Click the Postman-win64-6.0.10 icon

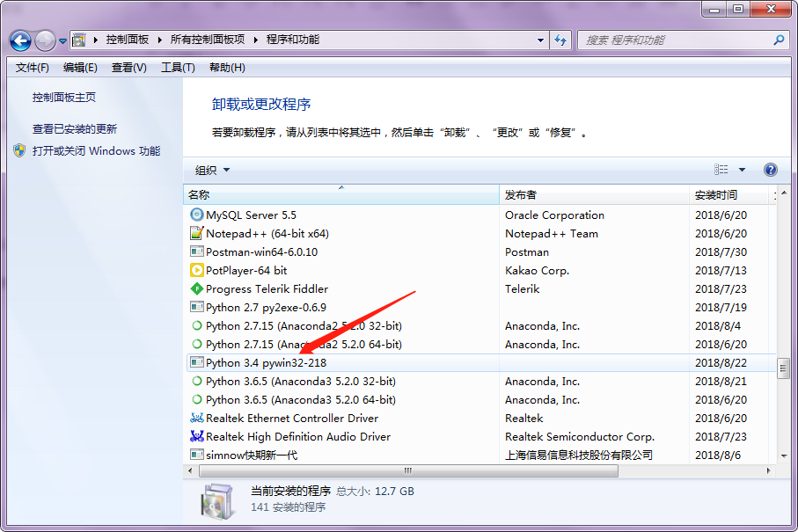tap(196, 251)
